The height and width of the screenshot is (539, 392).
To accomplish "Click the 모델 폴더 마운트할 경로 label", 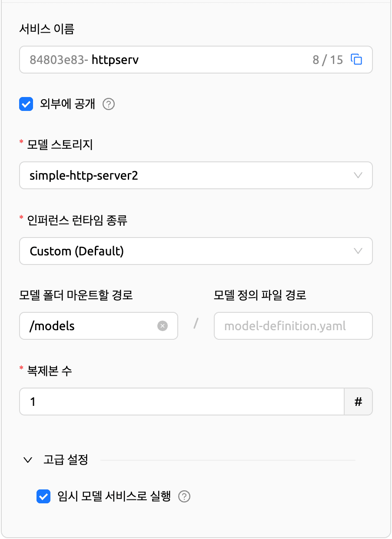I will tap(76, 295).
